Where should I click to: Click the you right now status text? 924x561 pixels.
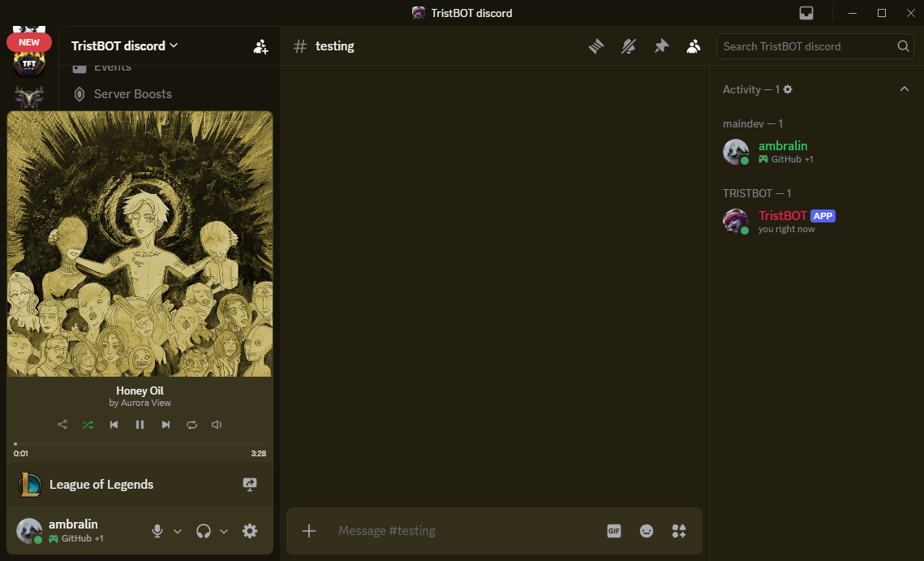pyautogui.click(x=786, y=229)
